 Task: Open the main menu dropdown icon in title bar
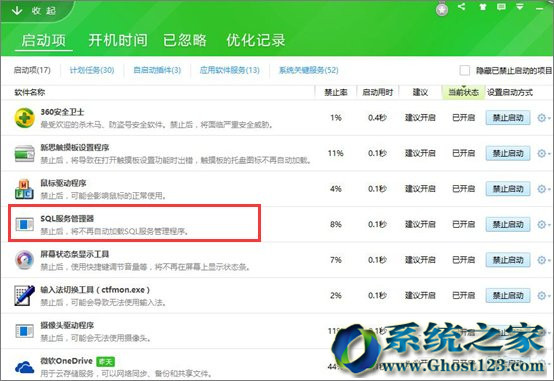pyautogui.click(x=519, y=6)
